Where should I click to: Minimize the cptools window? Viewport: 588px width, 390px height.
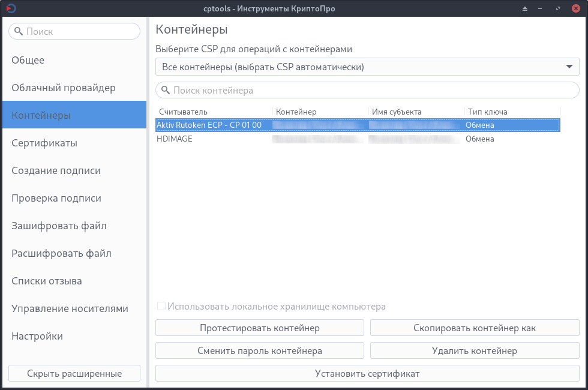(540, 8)
